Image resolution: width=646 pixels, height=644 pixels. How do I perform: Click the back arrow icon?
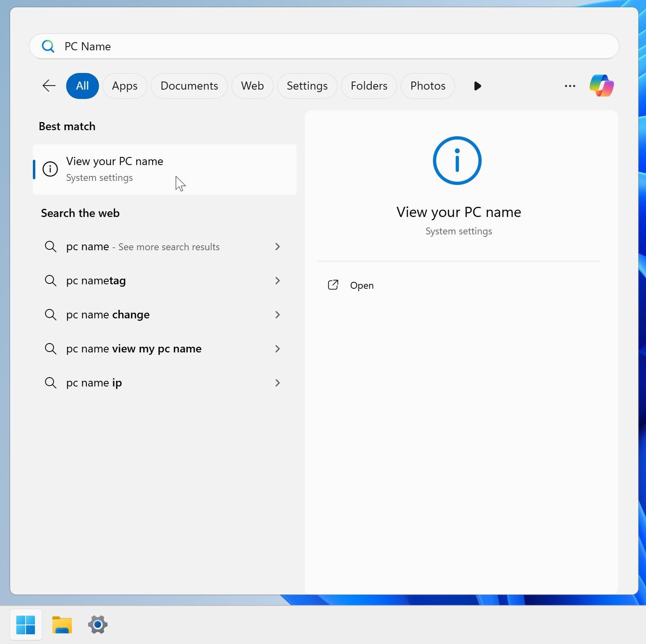(x=49, y=86)
